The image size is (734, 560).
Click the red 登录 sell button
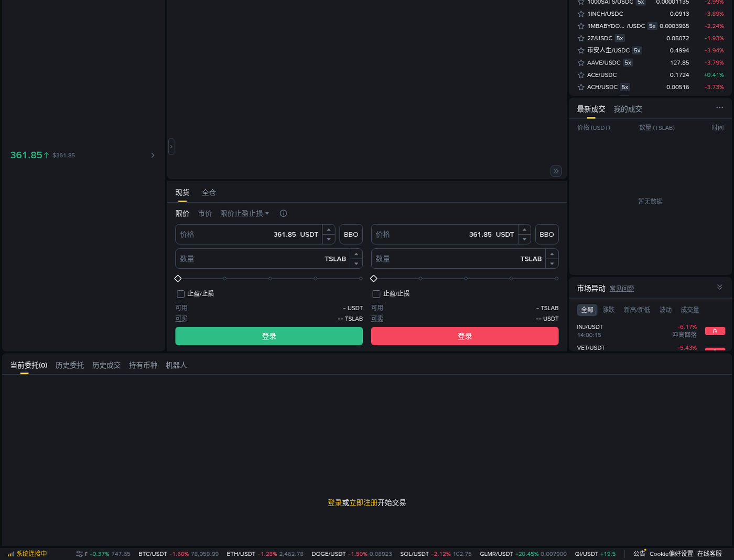point(465,336)
